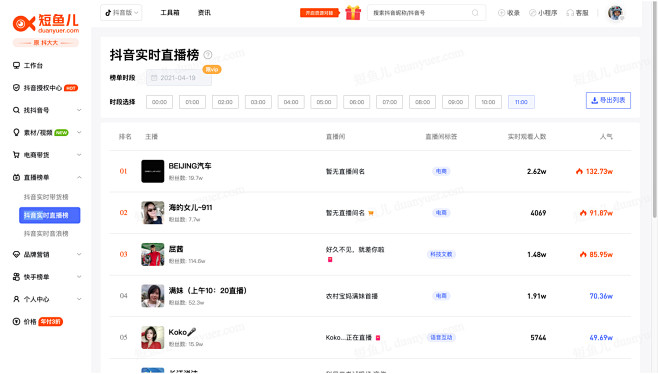Open the 2021-04-19 date picker
Image resolution: width=658 pixels, height=374 pixels.
179,78
